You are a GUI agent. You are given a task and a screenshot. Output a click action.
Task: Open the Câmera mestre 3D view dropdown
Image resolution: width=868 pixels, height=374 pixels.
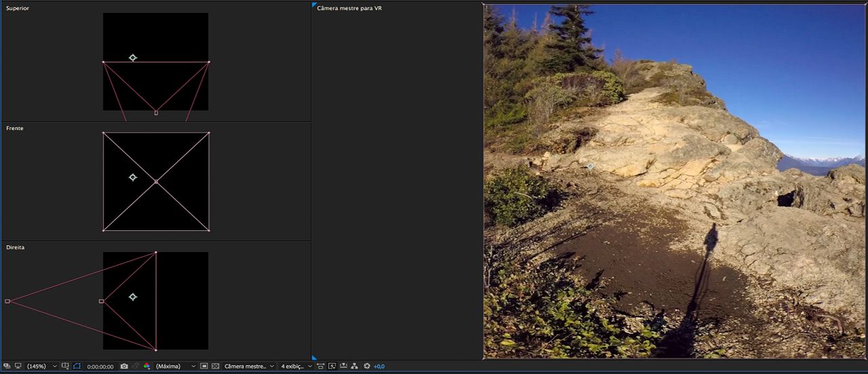(x=249, y=366)
